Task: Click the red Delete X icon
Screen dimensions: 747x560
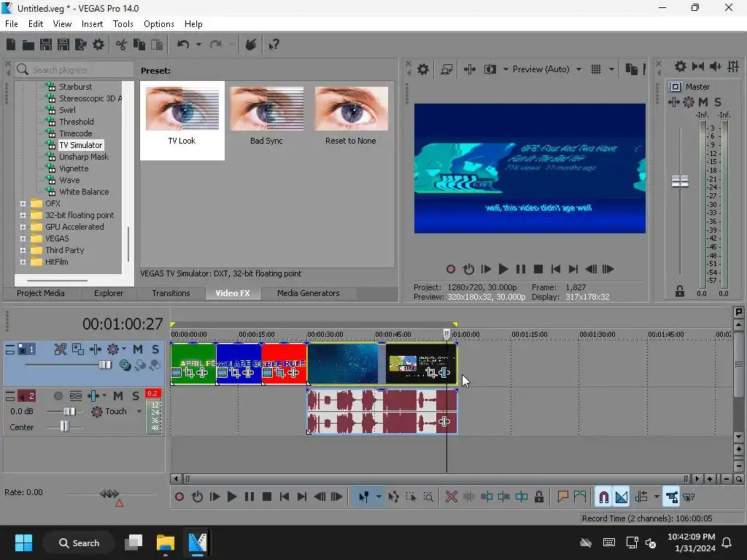Action: [x=451, y=497]
